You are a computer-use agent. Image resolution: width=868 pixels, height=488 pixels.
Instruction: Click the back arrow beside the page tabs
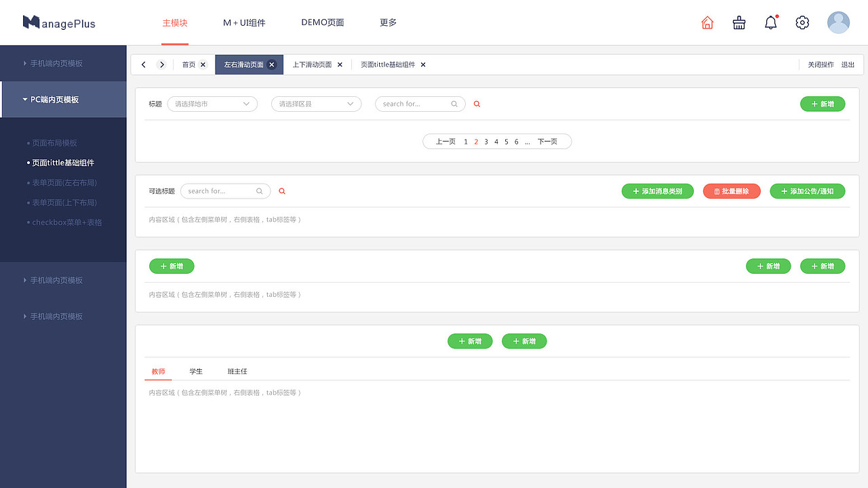(143, 64)
